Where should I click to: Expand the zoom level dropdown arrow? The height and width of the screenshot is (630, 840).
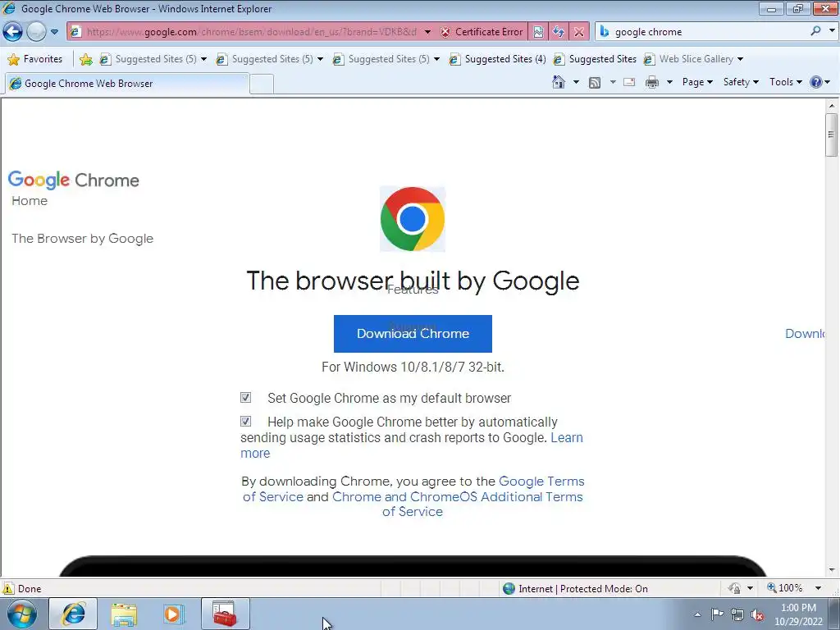coord(818,588)
